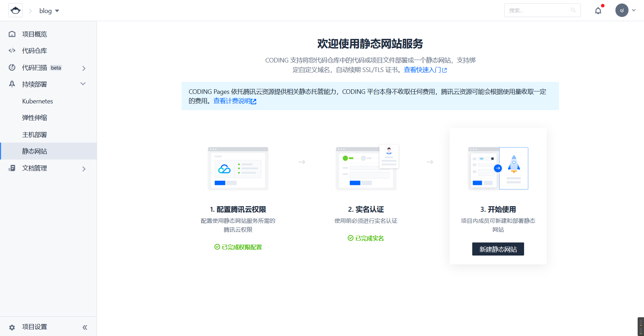Click the search magnifier icon
The width and height of the screenshot is (644, 336).
[x=573, y=10]
